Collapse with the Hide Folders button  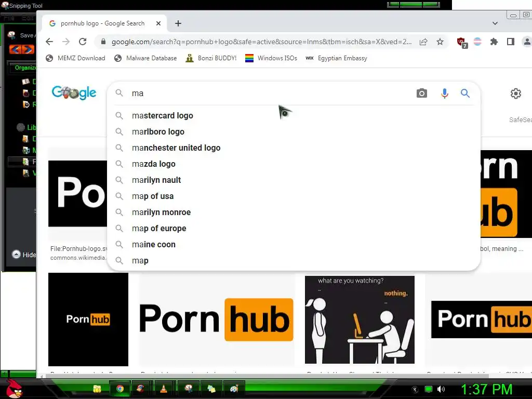pyautogui.click(x=24, y=255)
